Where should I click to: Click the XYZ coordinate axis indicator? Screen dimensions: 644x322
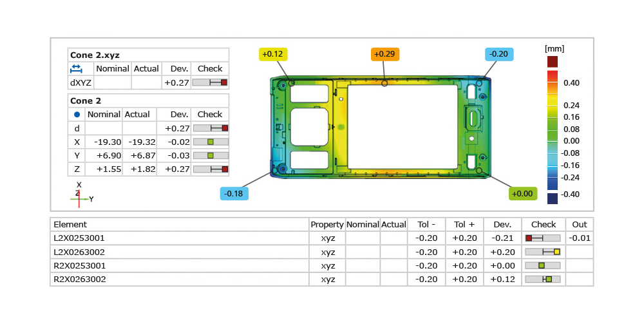click(x=79, y=195)
